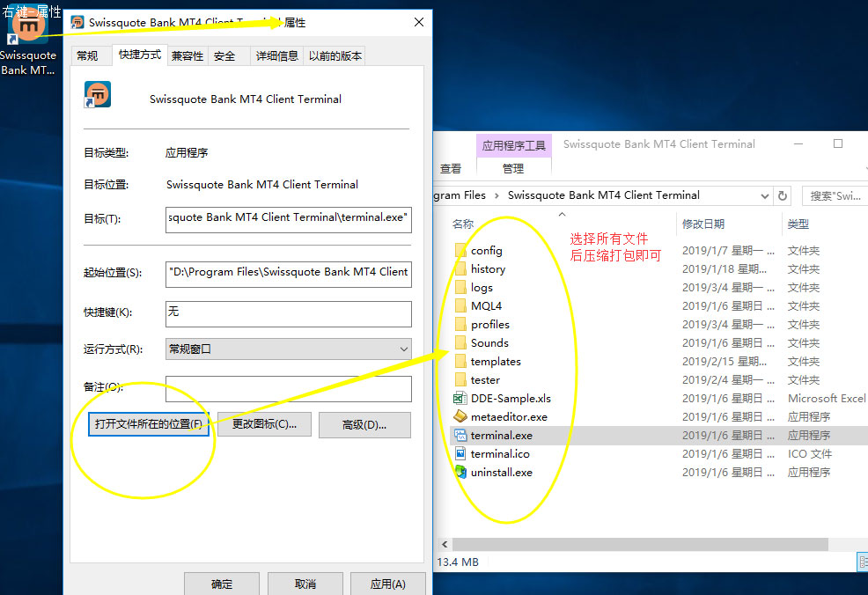The width and height of the screenshot is (868, 595).
Task: Click in the 快捷键 input field
Action: pyautogui.click(x=288, y=313)
